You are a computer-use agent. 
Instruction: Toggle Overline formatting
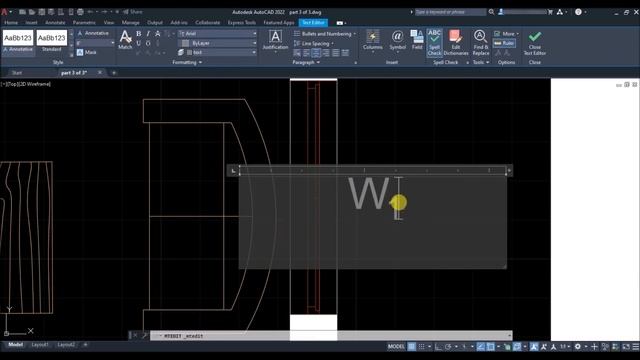[x=148, y=43]
